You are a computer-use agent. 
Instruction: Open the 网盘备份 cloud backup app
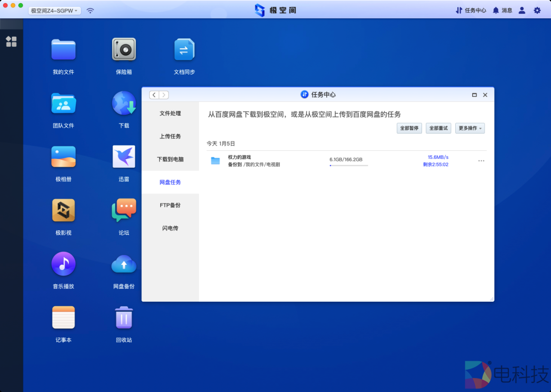pos(123,263)
